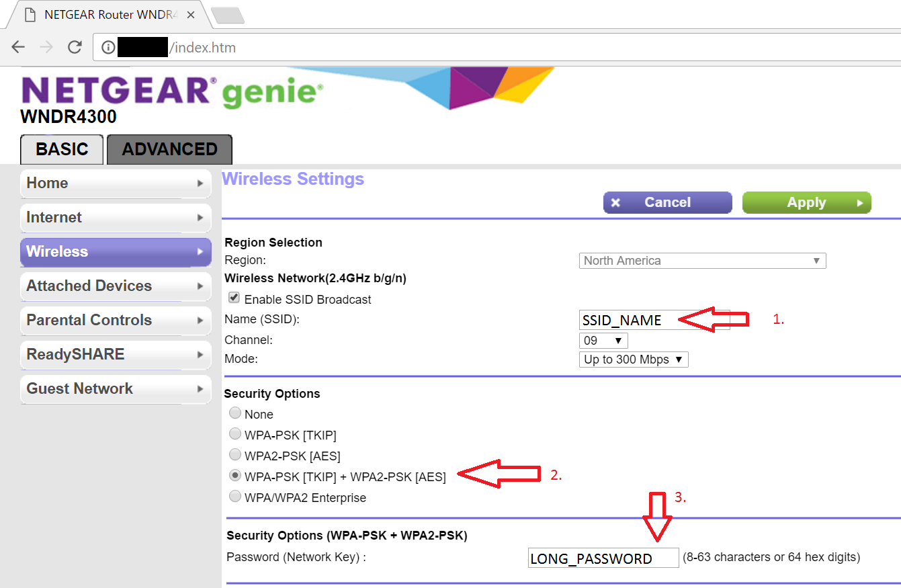Image resolution: width=901 pixels, height=588 pixels.
Task: Open the Channel dropdown
Action: [603, 340]
